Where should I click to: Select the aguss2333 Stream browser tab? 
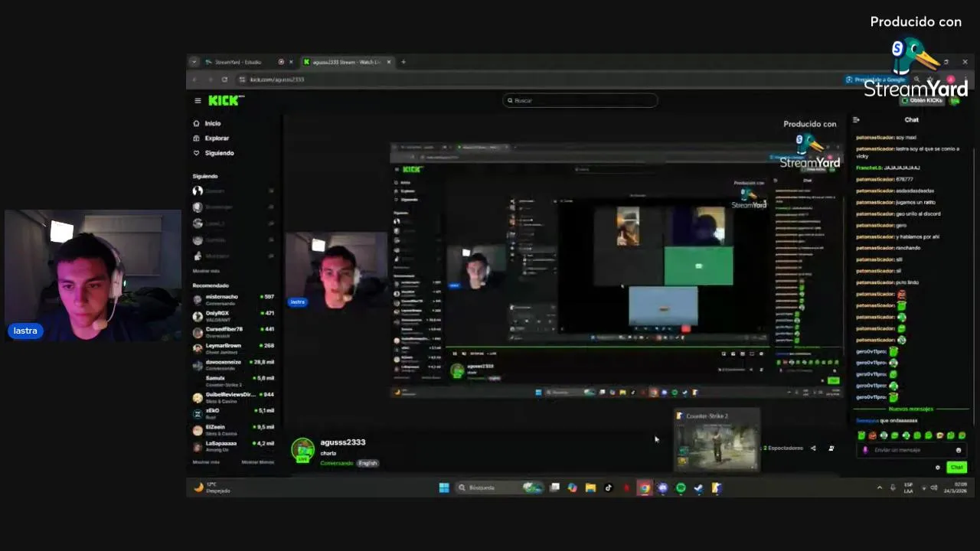coord(346,62)
